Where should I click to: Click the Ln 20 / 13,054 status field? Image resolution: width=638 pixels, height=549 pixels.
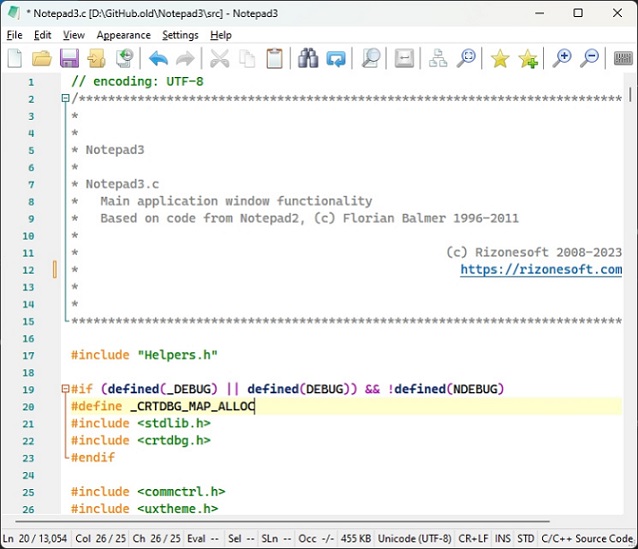pos(35,538)
